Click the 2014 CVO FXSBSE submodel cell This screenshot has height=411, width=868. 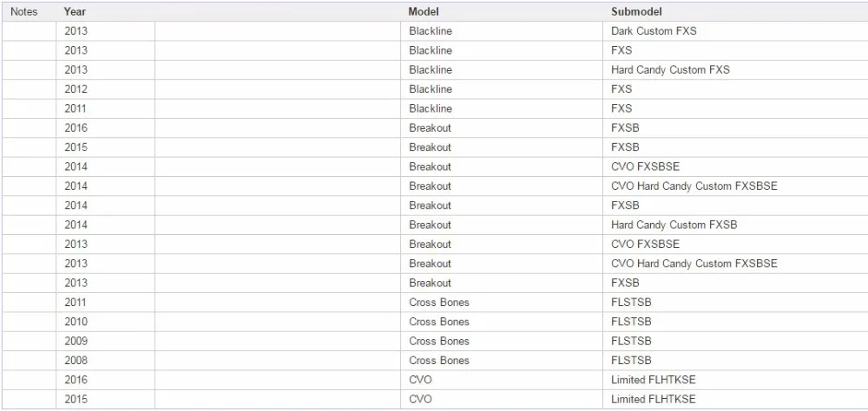735,166
